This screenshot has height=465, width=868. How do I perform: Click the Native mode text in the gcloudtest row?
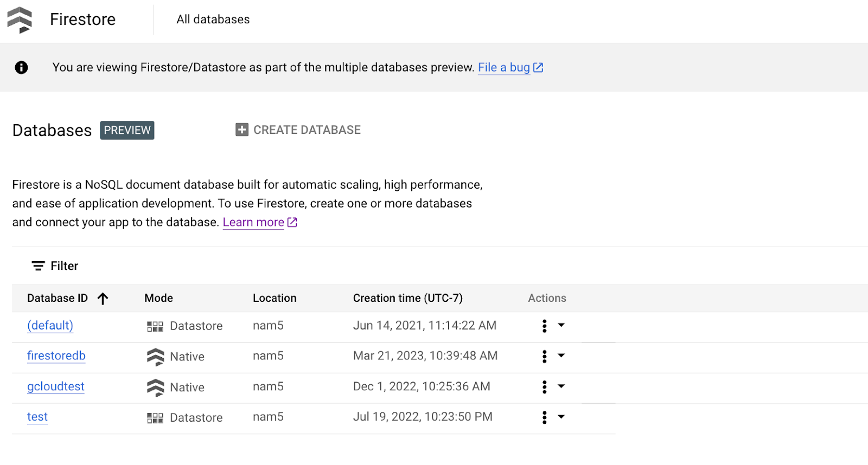click(x=187, y=387)
